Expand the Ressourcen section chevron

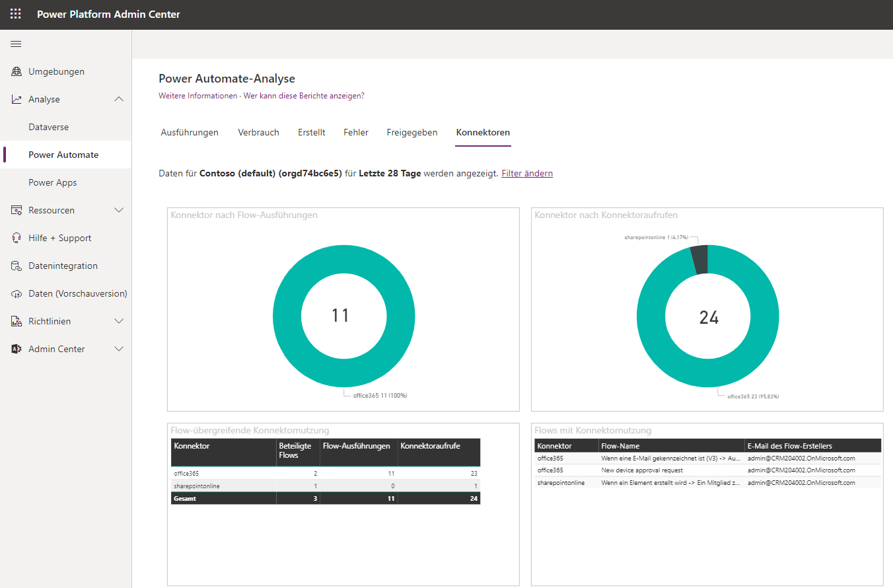pos(119,210)
